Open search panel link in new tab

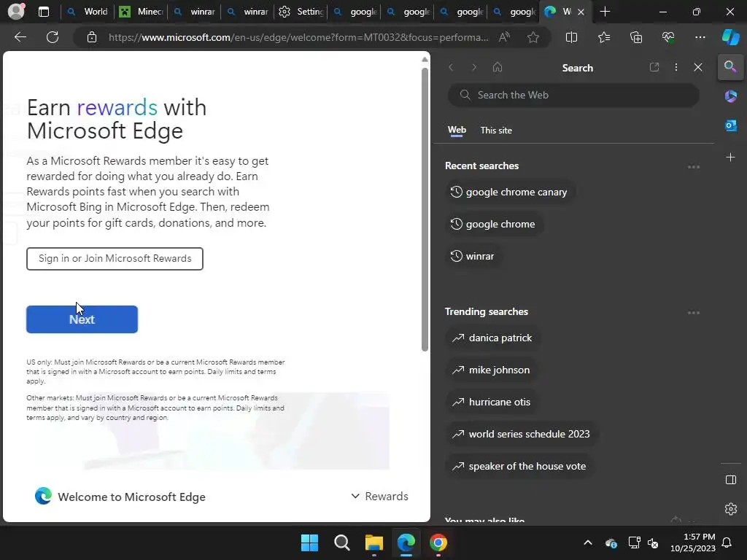point(654,67)
